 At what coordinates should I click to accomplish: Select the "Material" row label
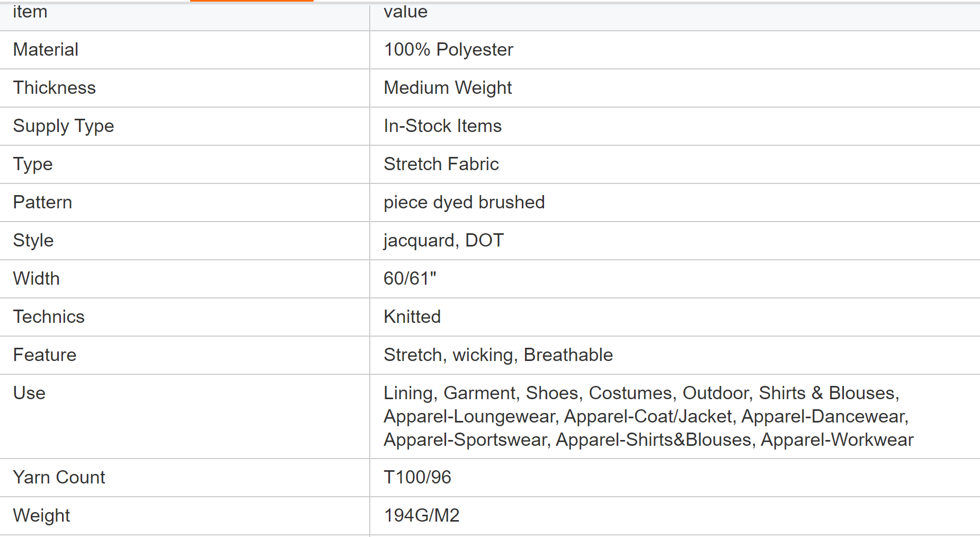click(x=46, y=50)
